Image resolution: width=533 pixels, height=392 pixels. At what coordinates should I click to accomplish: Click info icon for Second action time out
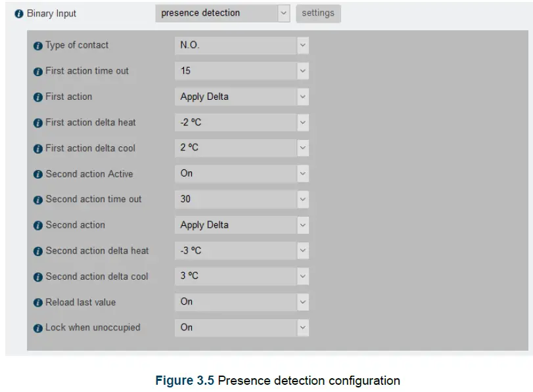pos(37,200)
